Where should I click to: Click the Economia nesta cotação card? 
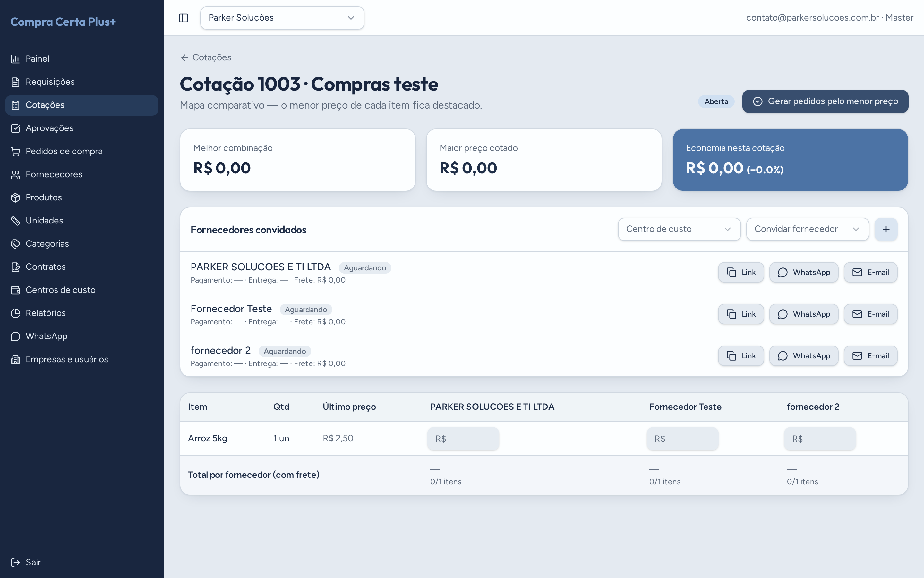(790, 160)
